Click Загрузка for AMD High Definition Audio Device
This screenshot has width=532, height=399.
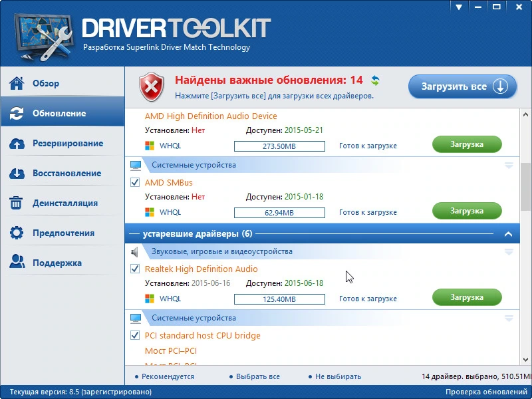(x=467, y=144)
